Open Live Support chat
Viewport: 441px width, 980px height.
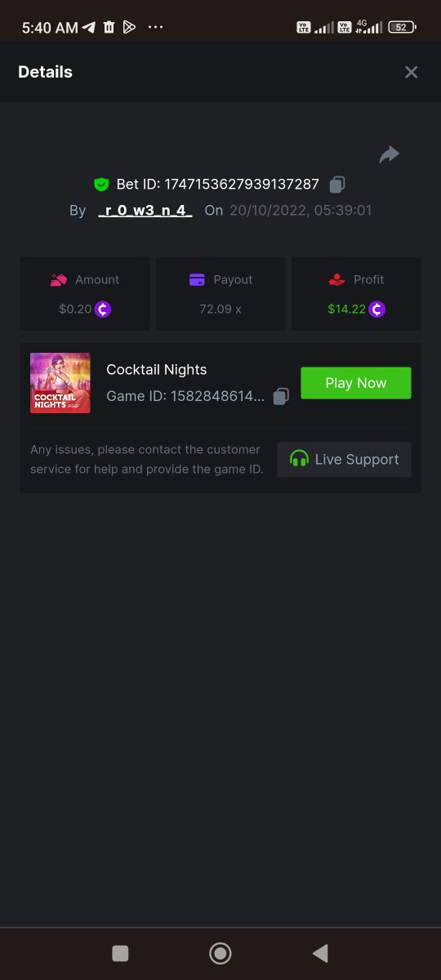[344, 459]
